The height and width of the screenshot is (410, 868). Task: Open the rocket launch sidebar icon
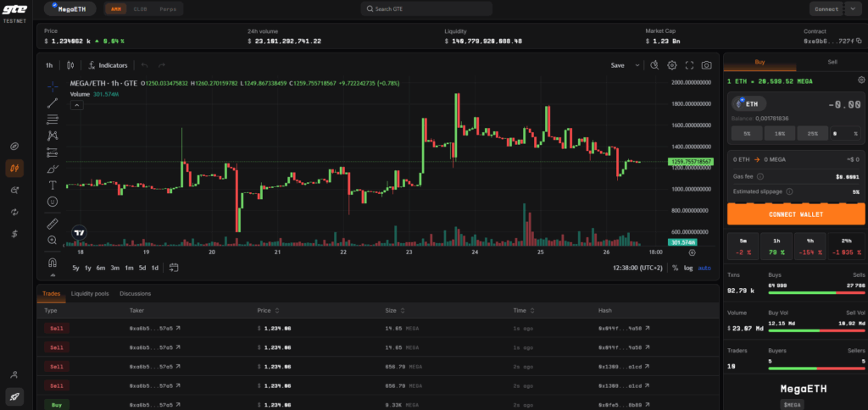click(x=14, y=396)
